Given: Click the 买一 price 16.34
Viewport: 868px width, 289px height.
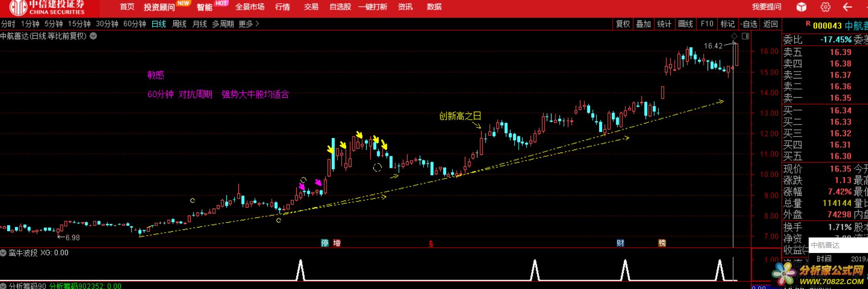Looking at the screenshot, I should click(x=841, y=110).
